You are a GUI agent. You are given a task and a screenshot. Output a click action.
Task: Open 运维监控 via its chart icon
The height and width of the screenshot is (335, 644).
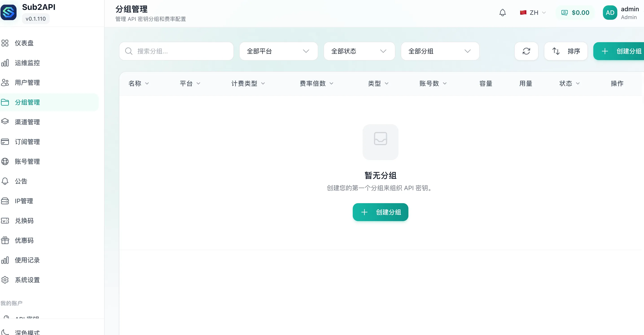tap(5, 63)
